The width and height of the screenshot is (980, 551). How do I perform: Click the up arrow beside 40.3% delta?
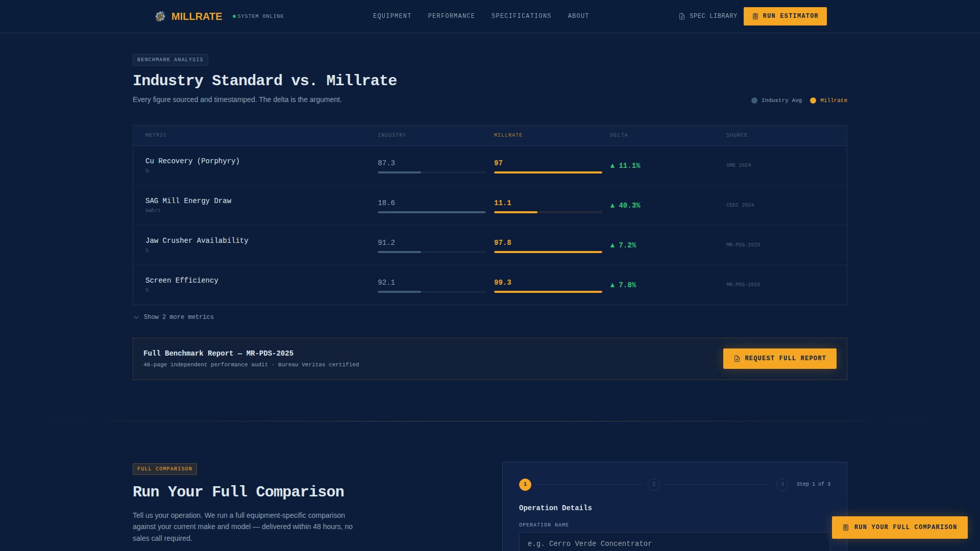coord(612,206)
